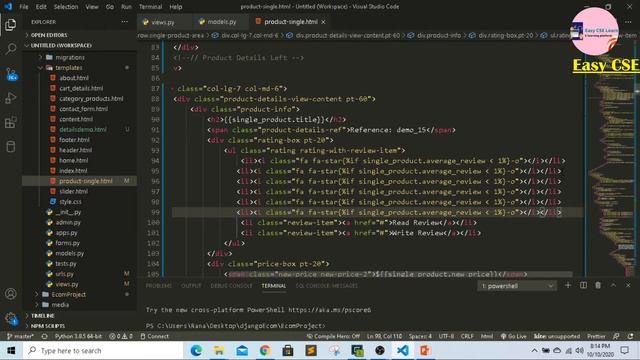Image resolution: width=640 pixels, height=360 pixels.
Task: Open urls.py in explorer
Action: tap(64, 273)
